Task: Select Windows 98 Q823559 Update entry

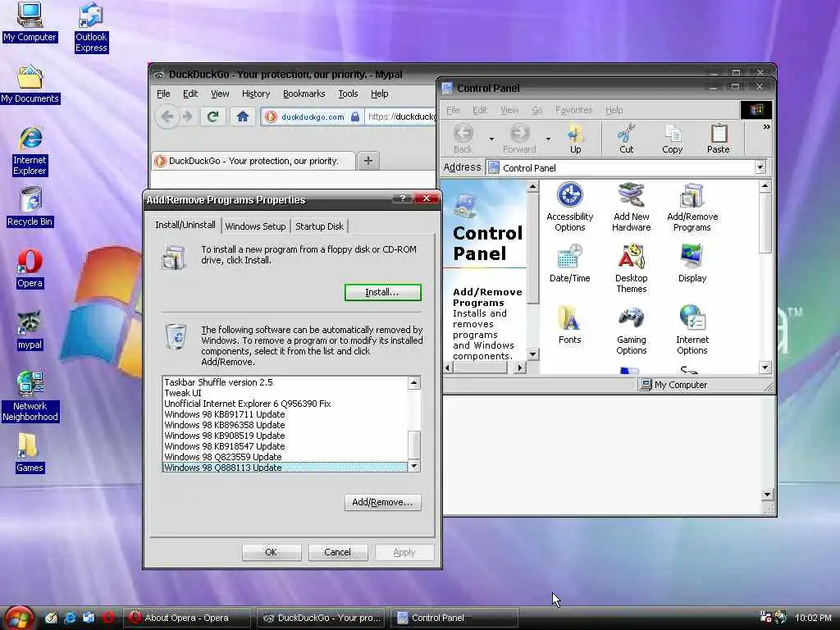Action: [285, 457]
